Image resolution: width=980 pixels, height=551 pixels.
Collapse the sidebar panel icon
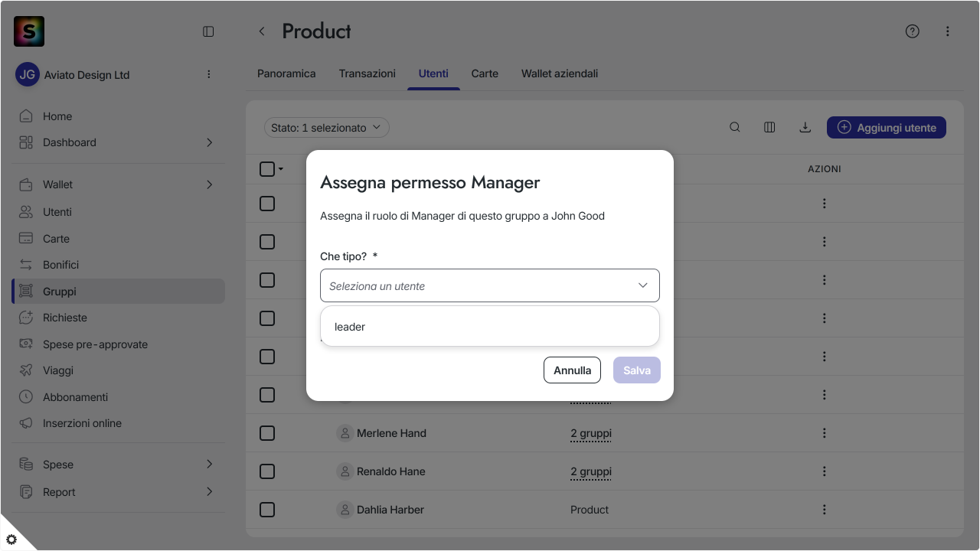coord(208,31)
